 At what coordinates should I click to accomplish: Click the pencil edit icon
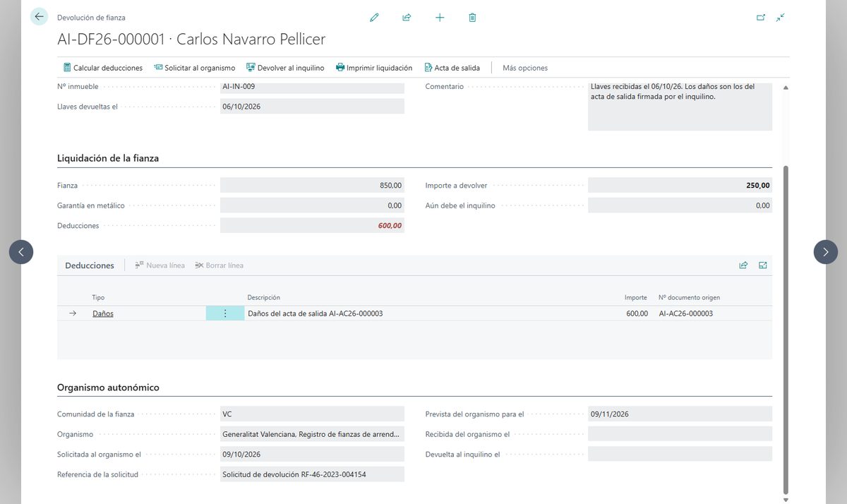click(374, 17)
